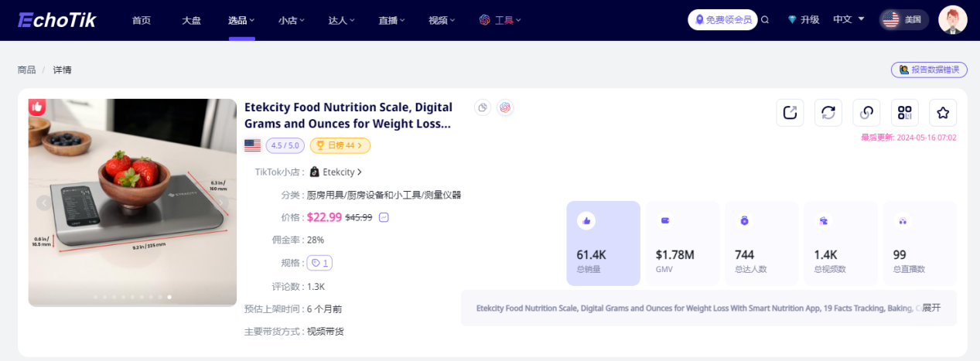This screenshot has height=361, width=980.
Task: Open the user avatar profile
Action: [x=952, y=20]
